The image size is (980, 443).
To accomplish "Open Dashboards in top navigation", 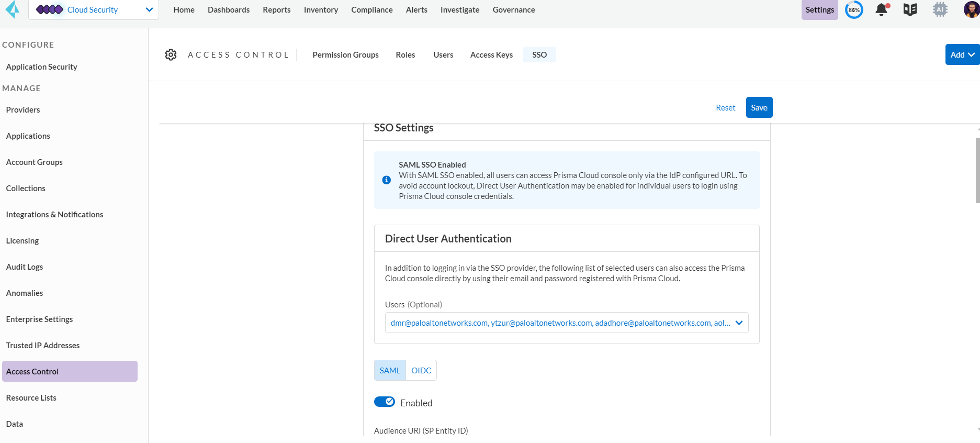I will click(x=229, y=9).
